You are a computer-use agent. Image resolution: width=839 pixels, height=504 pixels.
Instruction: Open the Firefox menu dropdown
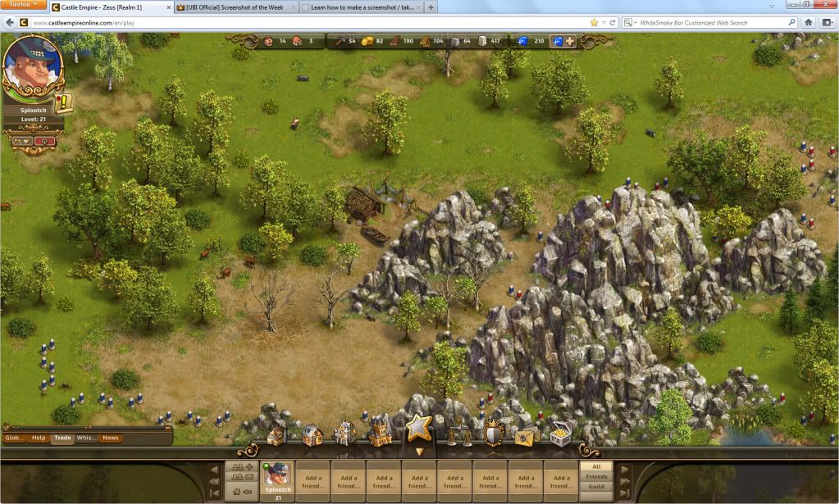[x=24, y=6]
